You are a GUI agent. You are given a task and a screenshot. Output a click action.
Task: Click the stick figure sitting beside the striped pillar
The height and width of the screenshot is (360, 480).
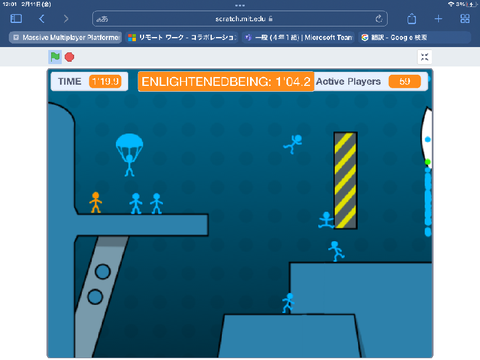tap(326, 220)
